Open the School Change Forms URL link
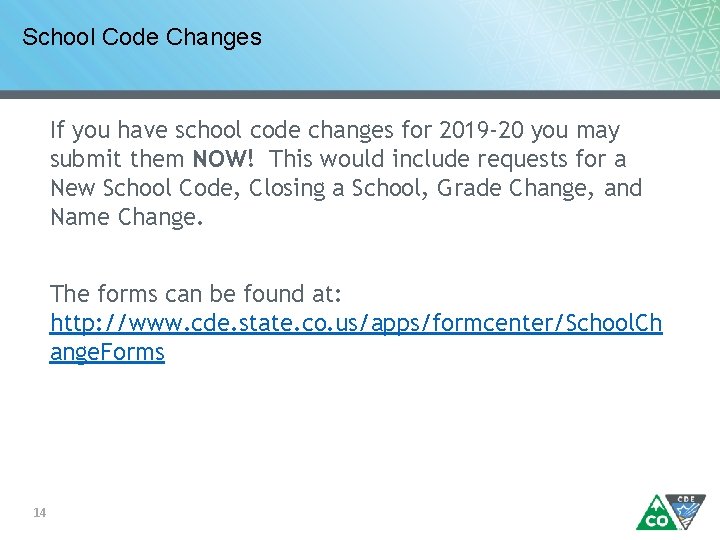This screenshot has width=720, height=540. pos(355,322)
